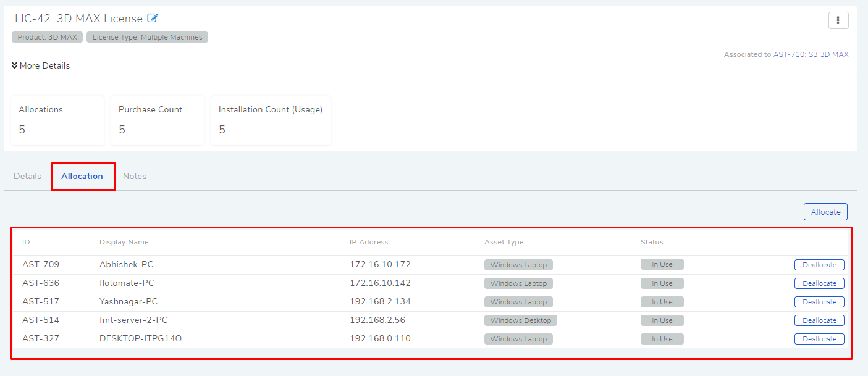Click asset ID AST-514
868x376 pixels.
pos(41,320)
